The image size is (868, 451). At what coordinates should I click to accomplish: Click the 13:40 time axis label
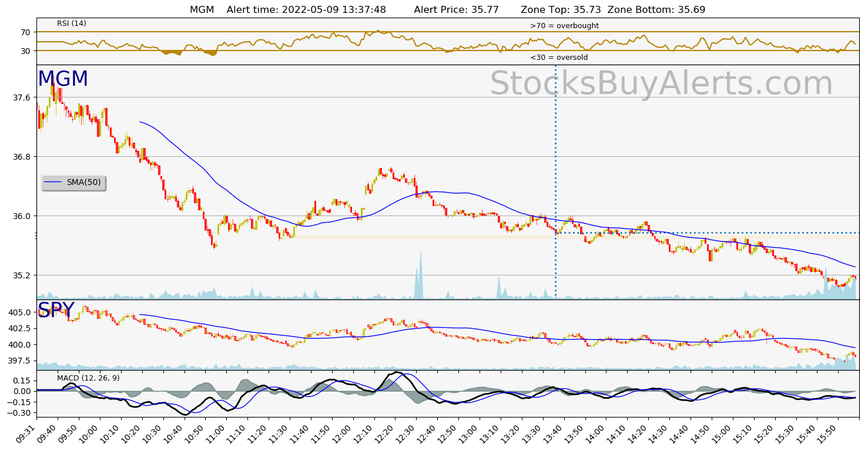coord(555,433)
